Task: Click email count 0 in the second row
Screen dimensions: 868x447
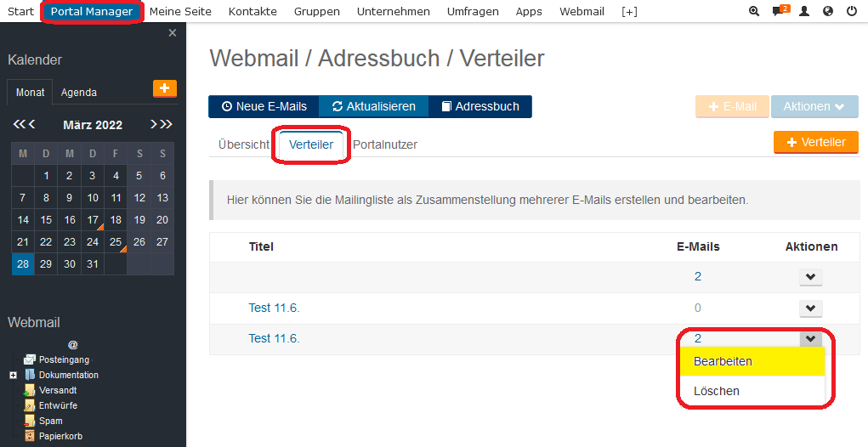Action: click(x=697, y=308)
